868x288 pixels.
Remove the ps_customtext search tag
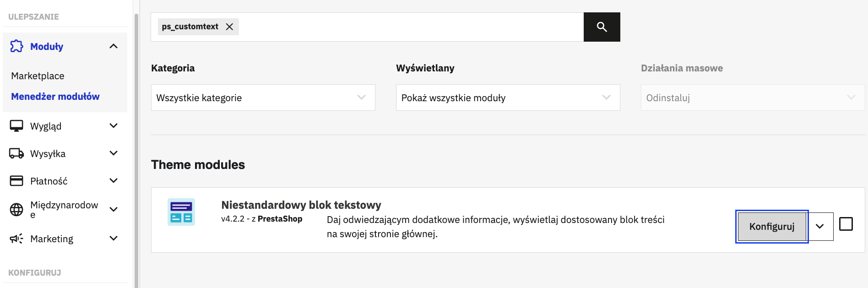pos(229,27)
